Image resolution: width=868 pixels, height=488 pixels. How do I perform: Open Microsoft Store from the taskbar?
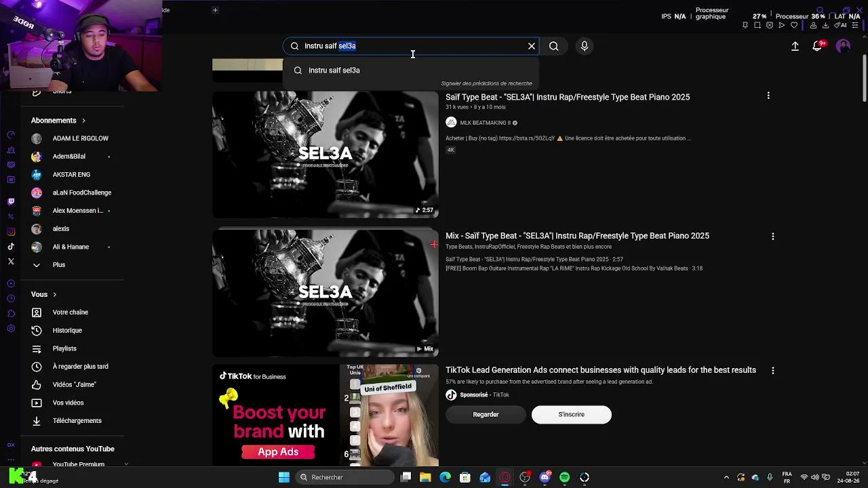(465, 477)
